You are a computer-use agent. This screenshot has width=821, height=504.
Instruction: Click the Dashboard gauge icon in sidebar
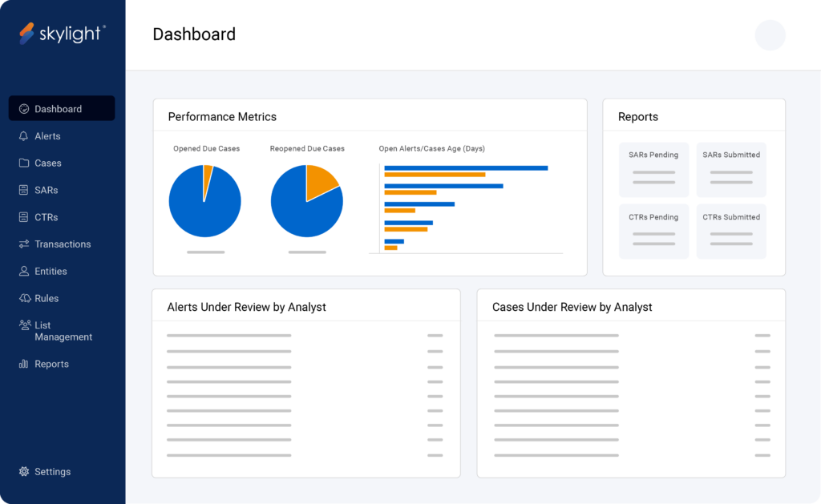(24, 109)
